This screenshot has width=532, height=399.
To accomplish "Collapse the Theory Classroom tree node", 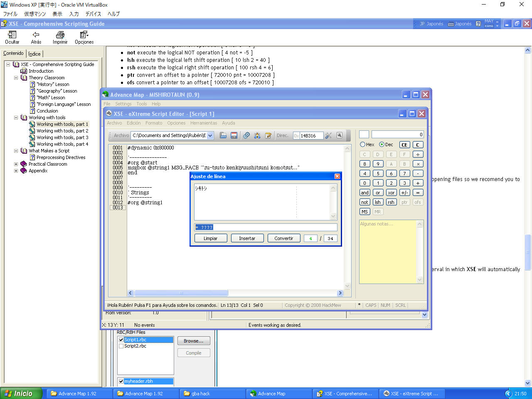I will [16, 78].
